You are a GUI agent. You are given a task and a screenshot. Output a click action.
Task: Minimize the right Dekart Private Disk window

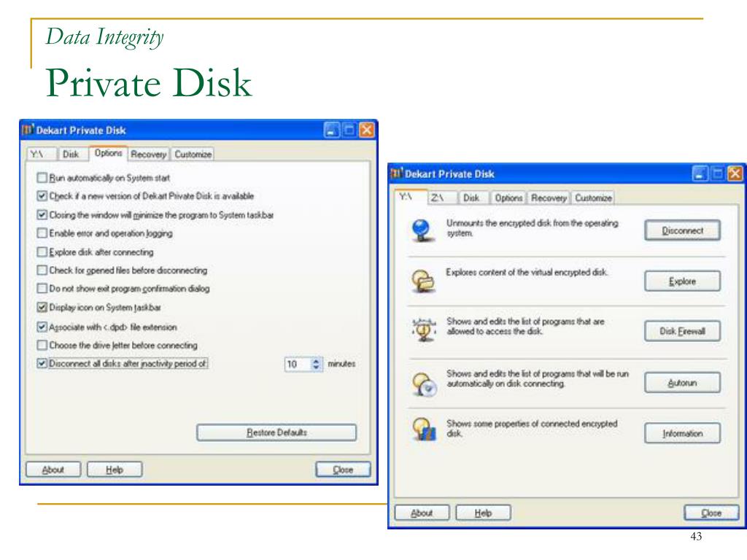[700, 174]
